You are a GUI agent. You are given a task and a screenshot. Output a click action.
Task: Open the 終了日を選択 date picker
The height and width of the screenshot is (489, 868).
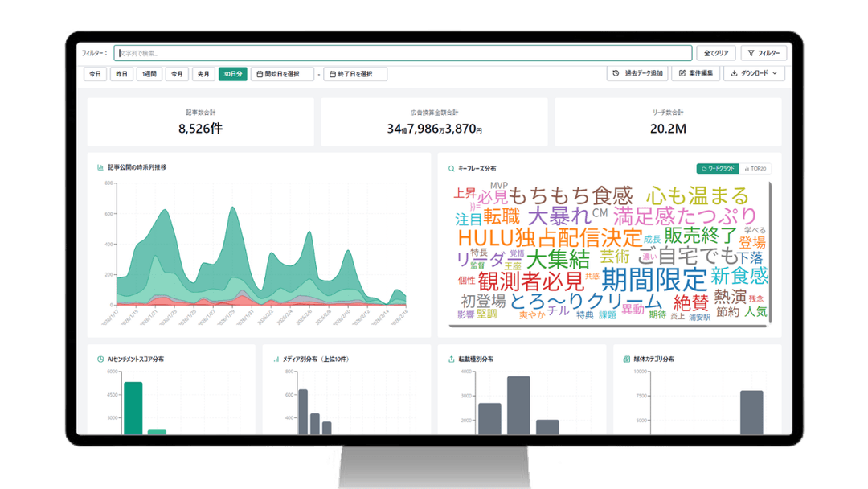355,74
